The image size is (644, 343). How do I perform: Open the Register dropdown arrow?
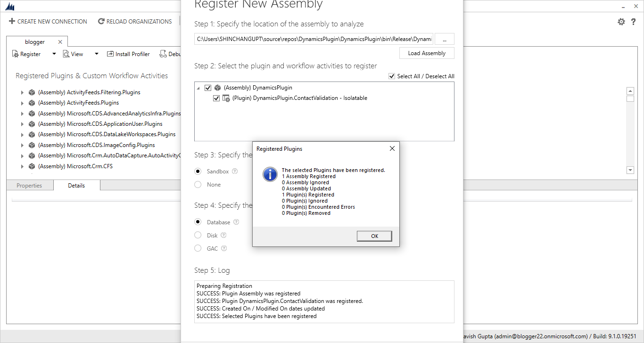coord(53,54)
